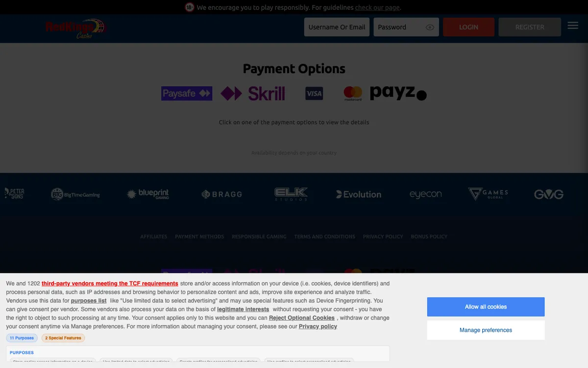Click the Evolution provider logo
The image size is (588, 368).
pyautogui.click(x=359, y=194)
